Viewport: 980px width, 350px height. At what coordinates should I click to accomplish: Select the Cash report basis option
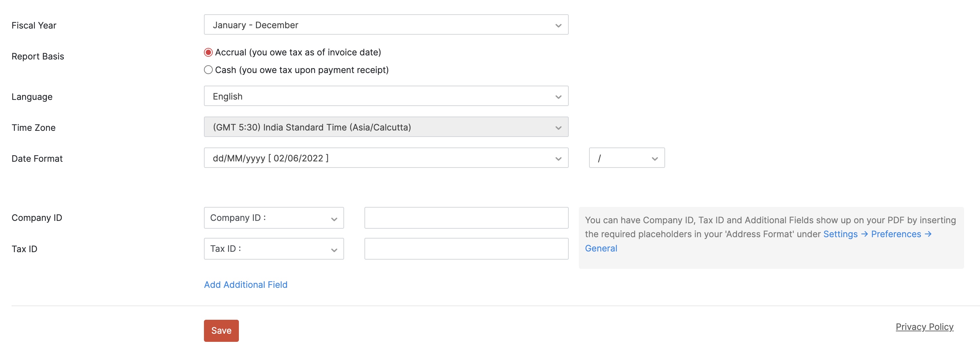click(x=208, y=70)
